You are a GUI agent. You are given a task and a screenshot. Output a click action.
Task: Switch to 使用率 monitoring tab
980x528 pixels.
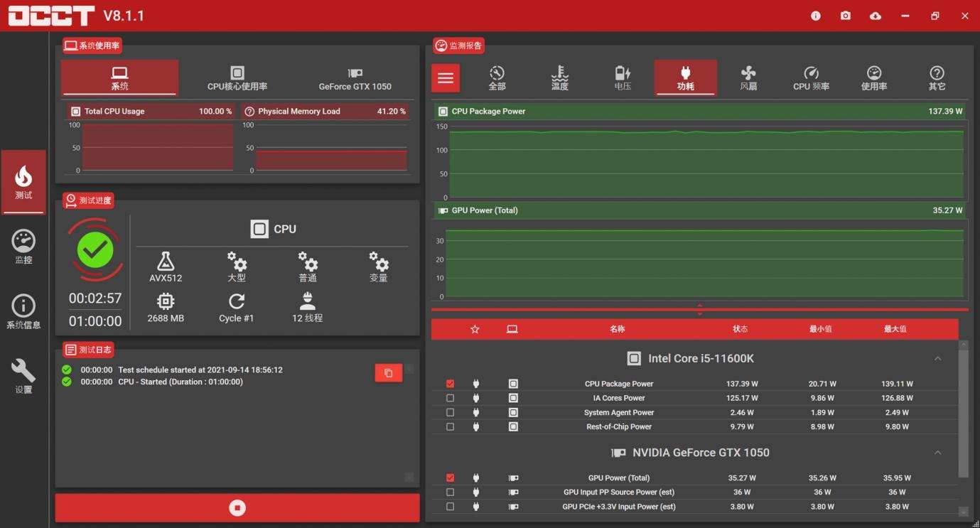pos(874,78)
